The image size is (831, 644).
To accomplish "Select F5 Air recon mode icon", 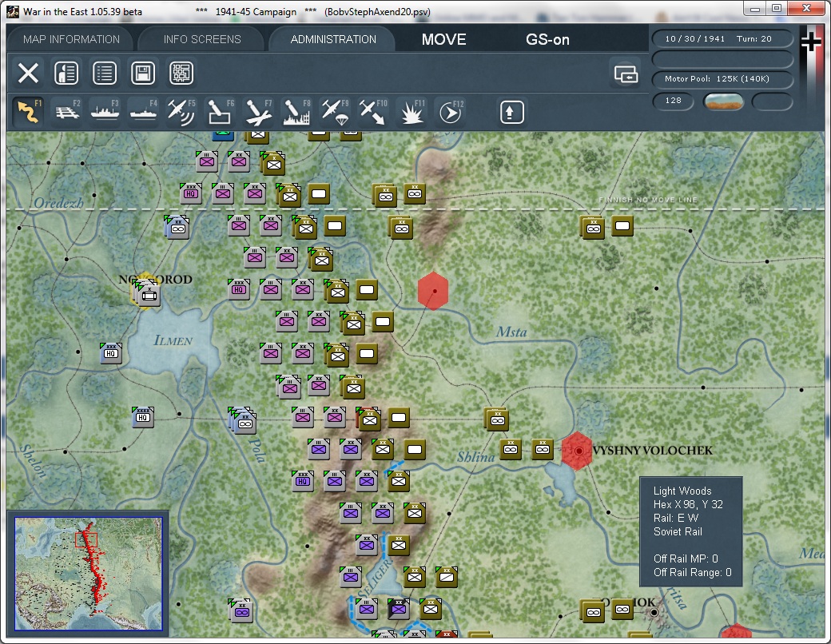I will click(182, 111).
